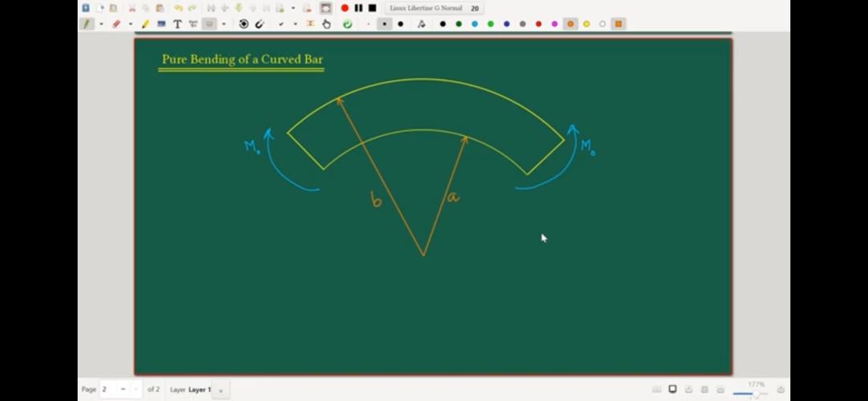Set thick line thickness
This screenshot has height=401, width=868.
coord(400,24)
